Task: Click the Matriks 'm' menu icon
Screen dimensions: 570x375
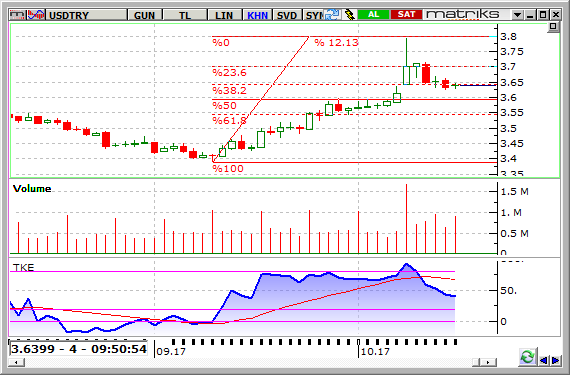Action: (17, 15)
